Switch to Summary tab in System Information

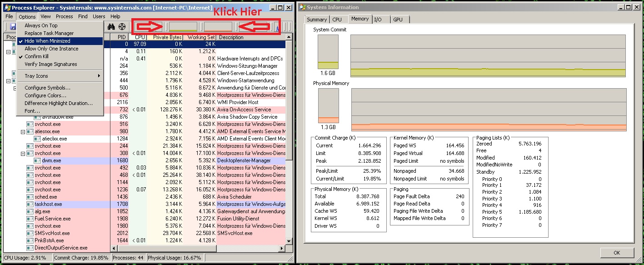point(317,20)
